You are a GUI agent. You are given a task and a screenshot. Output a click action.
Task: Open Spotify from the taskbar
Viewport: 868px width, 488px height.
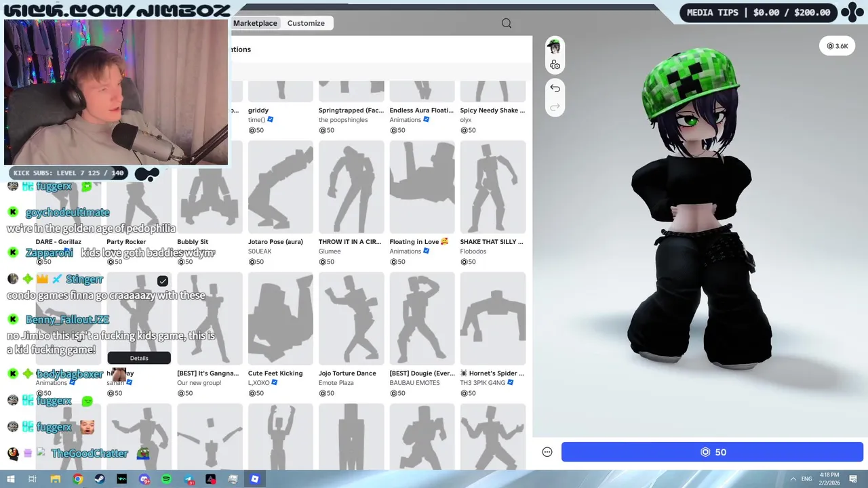166,479
